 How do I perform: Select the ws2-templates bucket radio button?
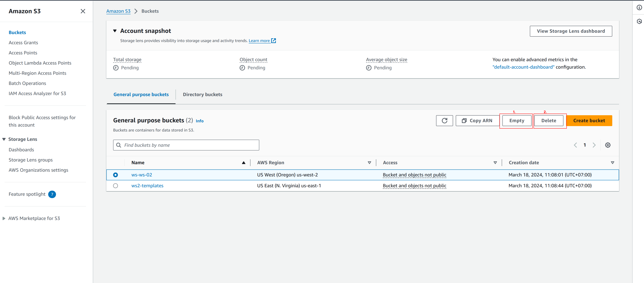pos(115,186)
